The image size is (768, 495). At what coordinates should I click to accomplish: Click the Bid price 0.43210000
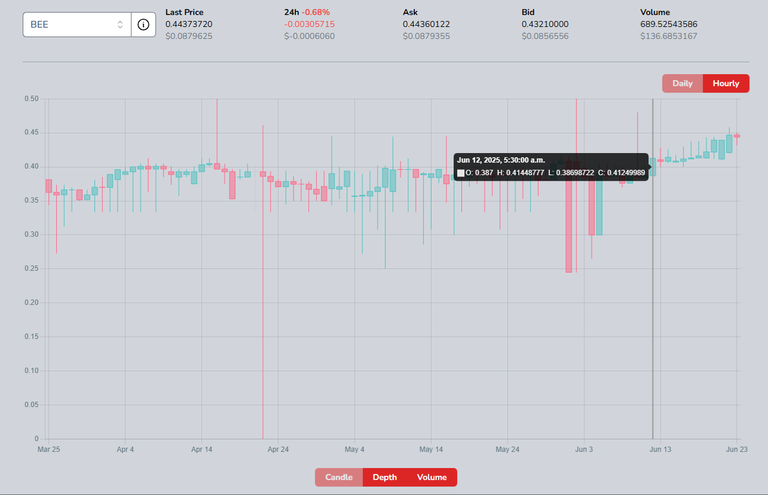(x=545, y=24)
